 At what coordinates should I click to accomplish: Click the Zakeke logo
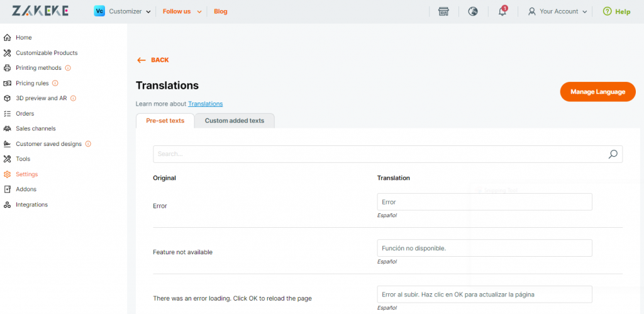[40, 11]
